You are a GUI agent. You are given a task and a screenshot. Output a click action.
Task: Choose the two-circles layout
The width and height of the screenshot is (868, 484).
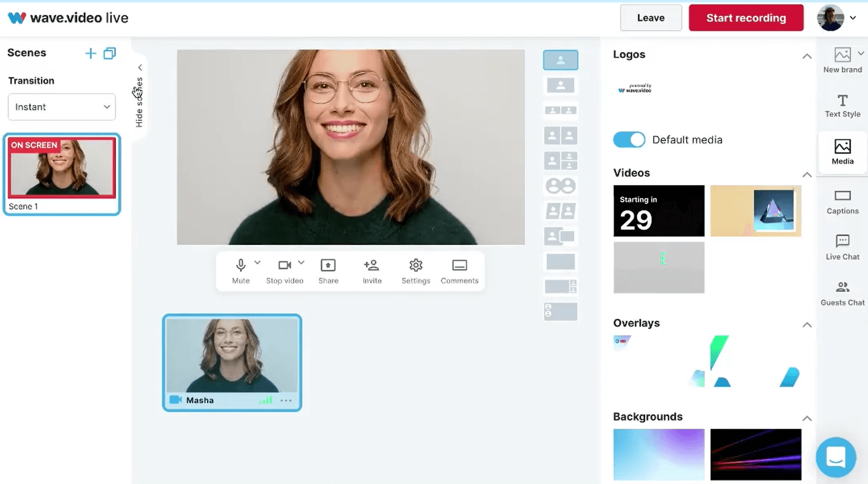(560, 186)
